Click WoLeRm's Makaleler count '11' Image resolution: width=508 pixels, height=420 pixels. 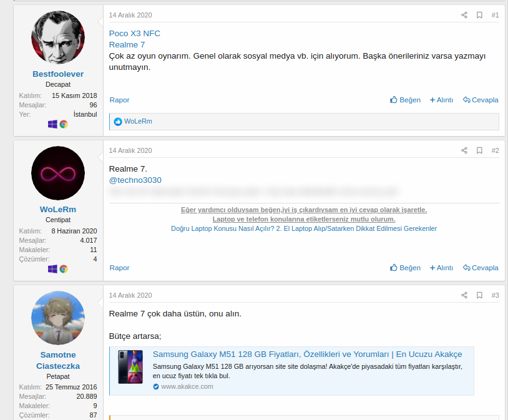[x=94, y=250]
